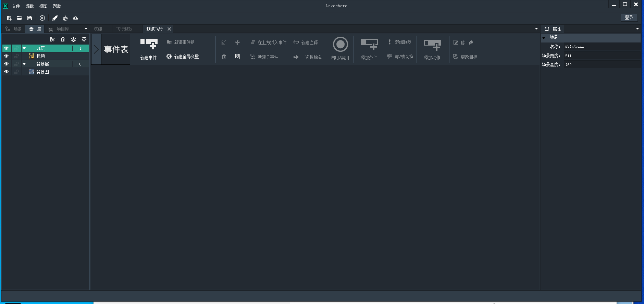Click 新建子事件
The width and height of the screenshot is (644, 304).
coord(264,57)
